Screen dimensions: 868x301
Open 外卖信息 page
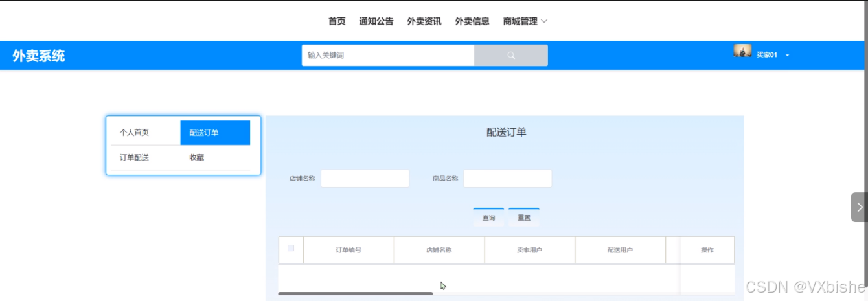coord(472,21)
